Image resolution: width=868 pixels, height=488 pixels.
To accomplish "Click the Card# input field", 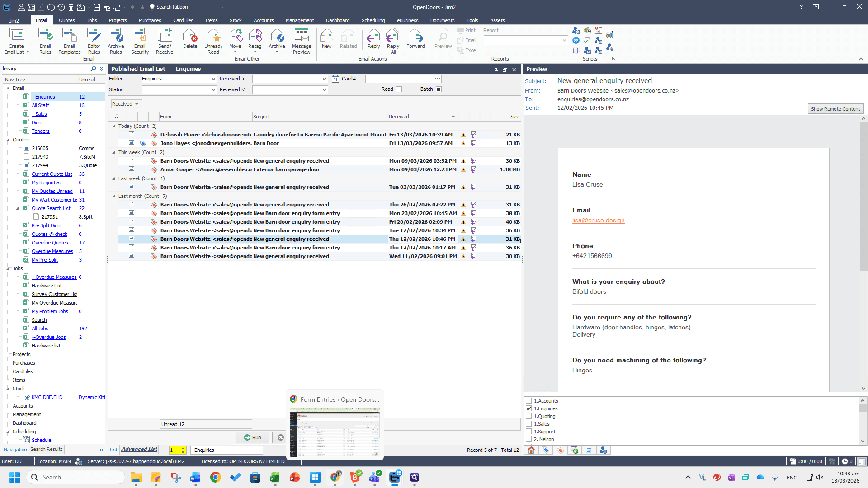I will [x=403, y=79].
